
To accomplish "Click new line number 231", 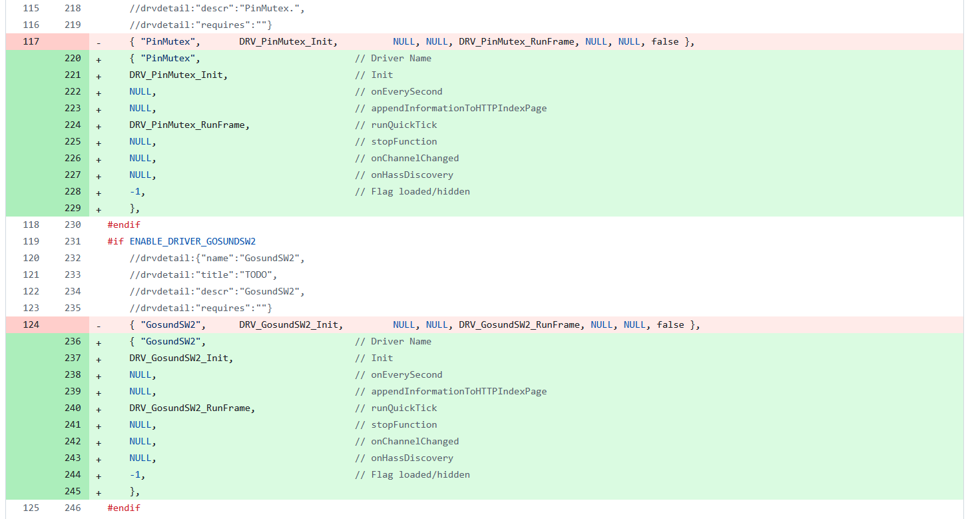I will pos(73,241).
